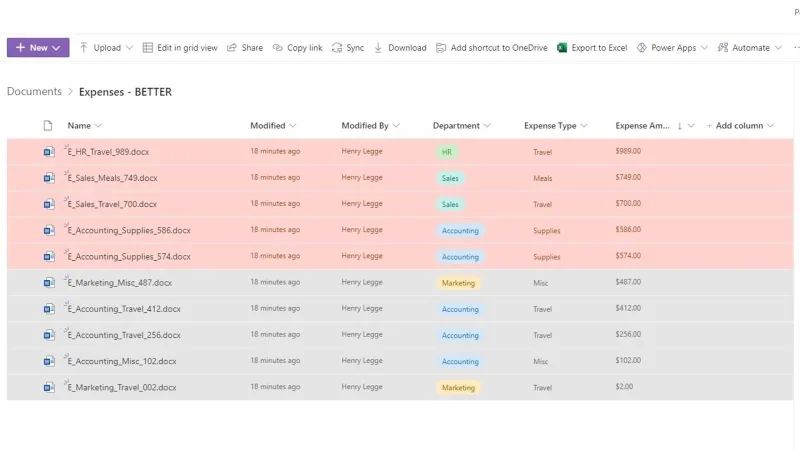
Task: Click Sales pill in E_Sales_Meals_749 row
Action: tap(450, 178)
